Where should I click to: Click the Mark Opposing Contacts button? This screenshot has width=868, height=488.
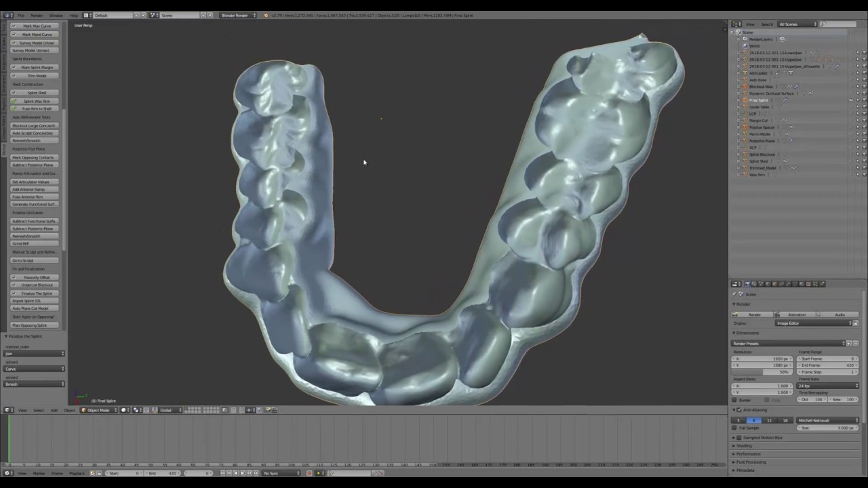35,157
